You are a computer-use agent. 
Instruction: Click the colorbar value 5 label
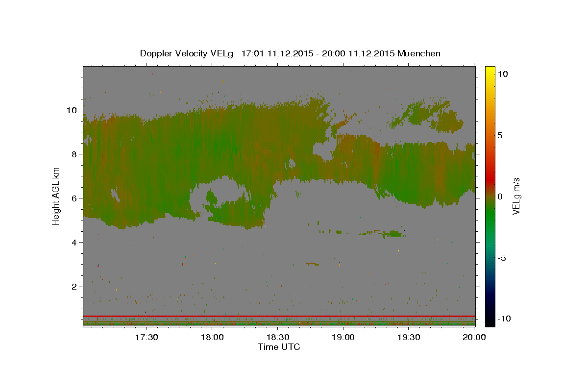[x=500, y=135]
